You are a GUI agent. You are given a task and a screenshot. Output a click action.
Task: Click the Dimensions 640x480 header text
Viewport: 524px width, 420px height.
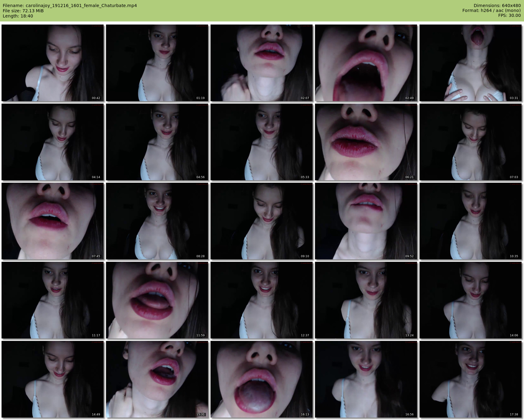pos(497,6)
